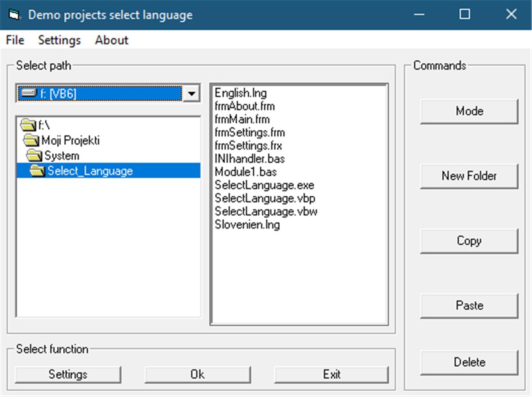Select file frmSettings.frx

coord(248,146)
